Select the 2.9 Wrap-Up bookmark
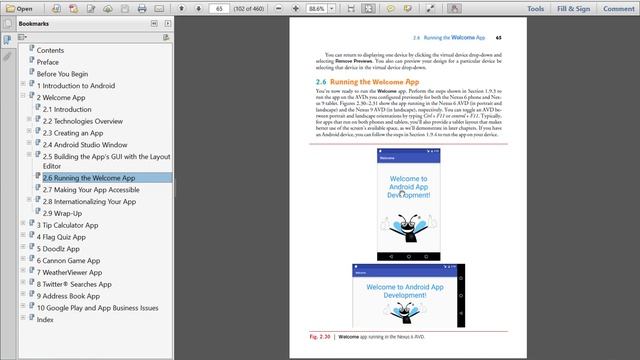The width and height of the screenshot is (640, 360). coord(62,213)
